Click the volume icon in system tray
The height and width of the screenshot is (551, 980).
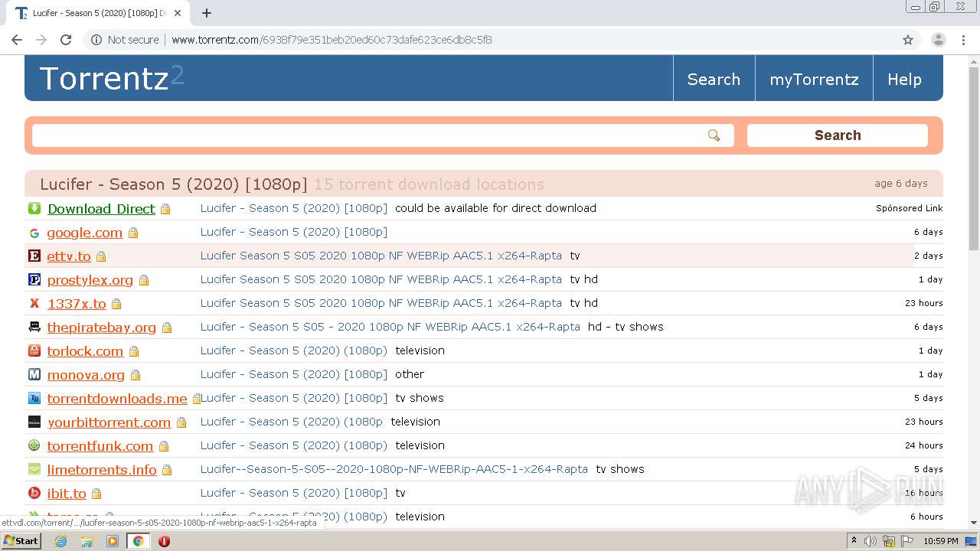(871, 541)
